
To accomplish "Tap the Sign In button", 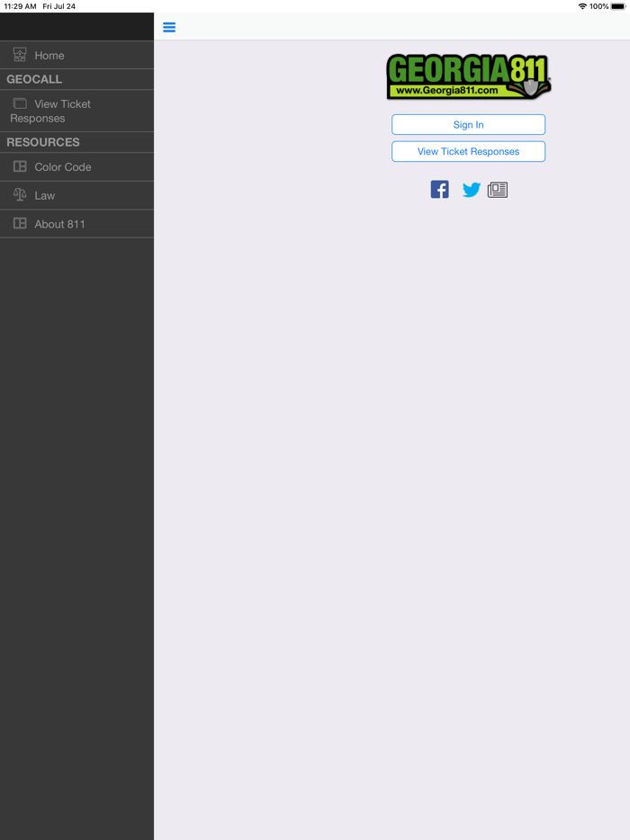I will click(468, 124).
